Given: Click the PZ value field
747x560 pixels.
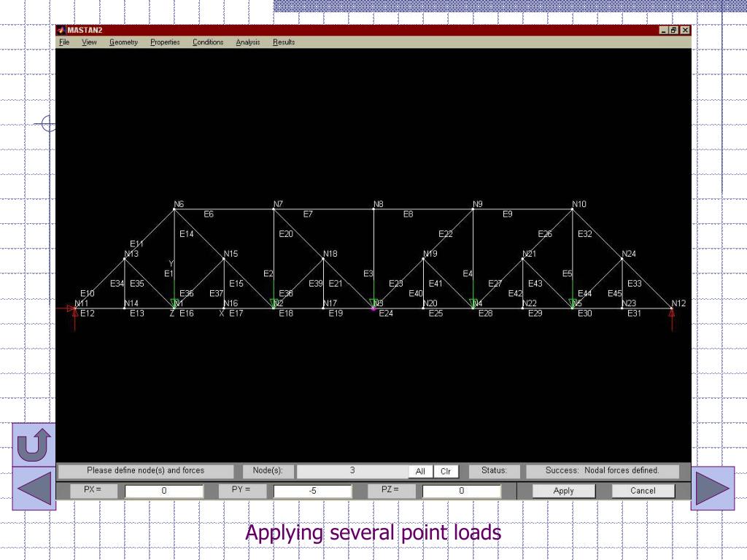Looking at the screenshot, I should pos(461,491).
